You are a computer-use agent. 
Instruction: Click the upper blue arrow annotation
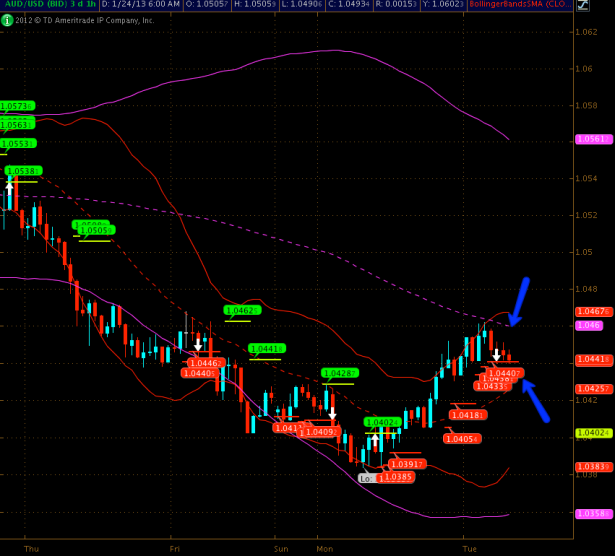(521, 300)
